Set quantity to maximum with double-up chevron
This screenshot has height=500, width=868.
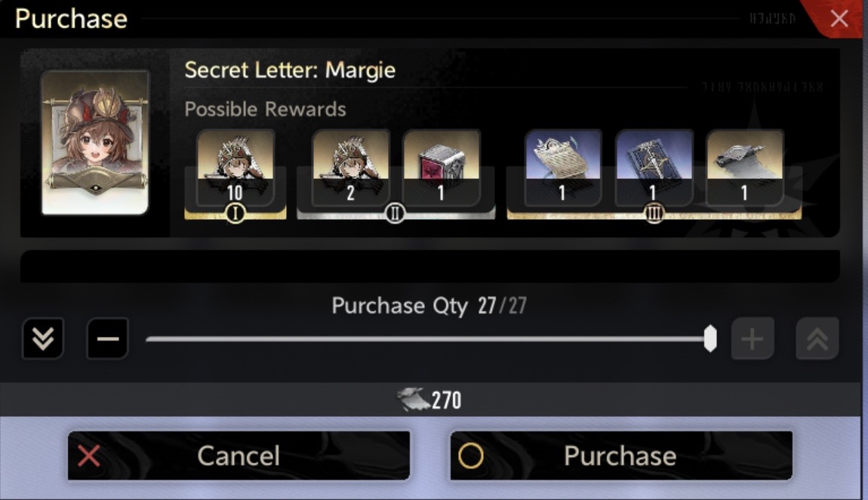[x=817, y=338]
